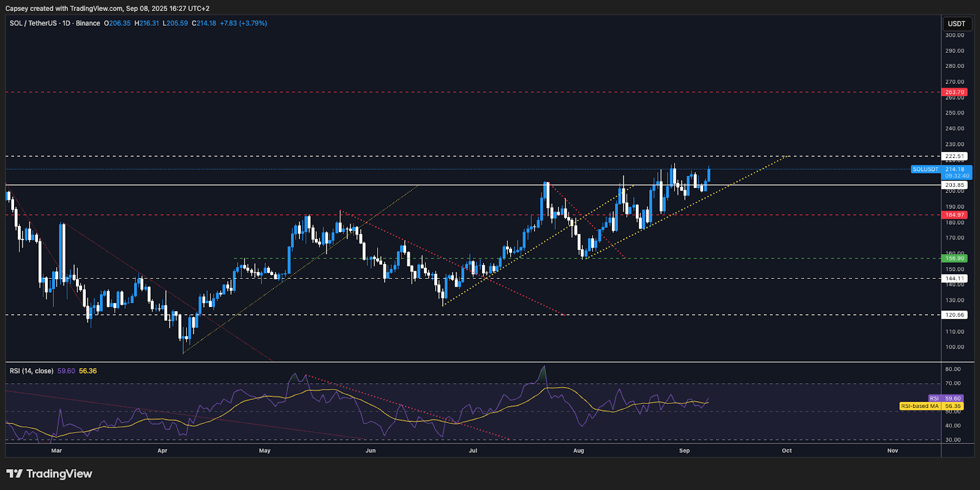Click the Aug label on the time axis
This screenshot has height=490, width=980.
click(579, 451)
